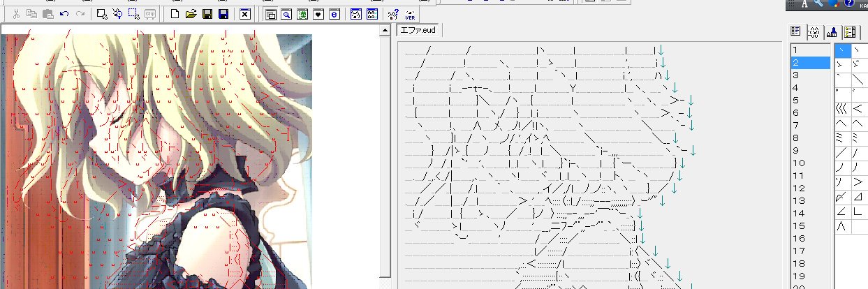Select row 7 in palette list
Screen dimensions: 868x289
[x=810, y=125]
